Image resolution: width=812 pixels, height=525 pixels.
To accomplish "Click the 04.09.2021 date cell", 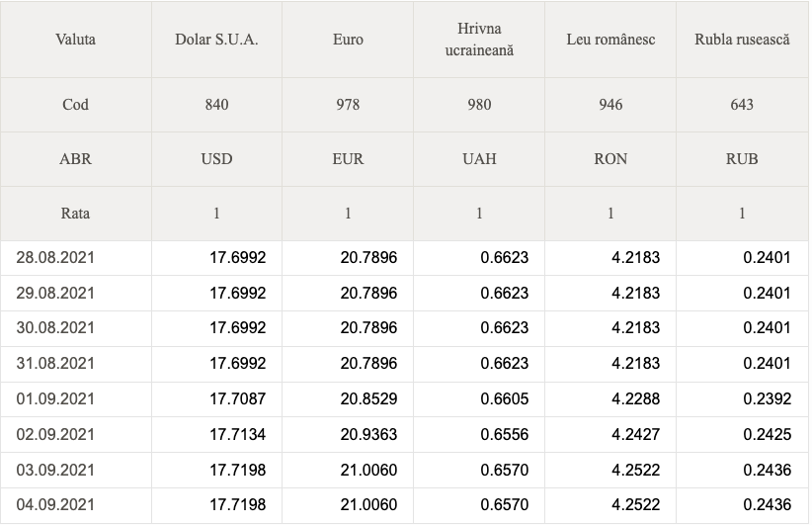I will point(76,505).
